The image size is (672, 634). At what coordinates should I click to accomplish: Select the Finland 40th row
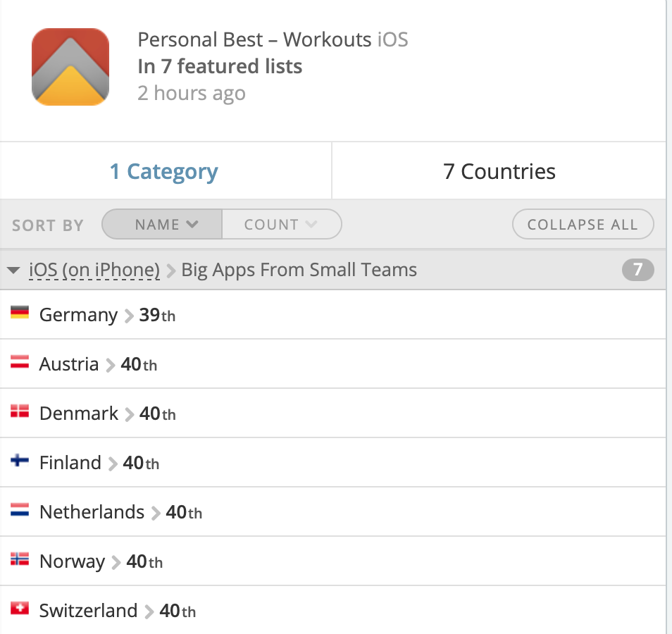pos(332,463)
